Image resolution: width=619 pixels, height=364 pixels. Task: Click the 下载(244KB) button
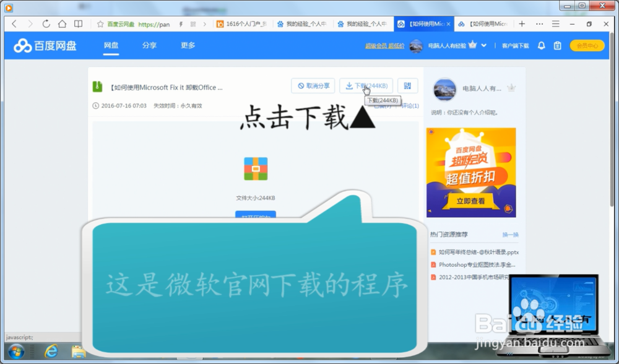click(366, 85)
